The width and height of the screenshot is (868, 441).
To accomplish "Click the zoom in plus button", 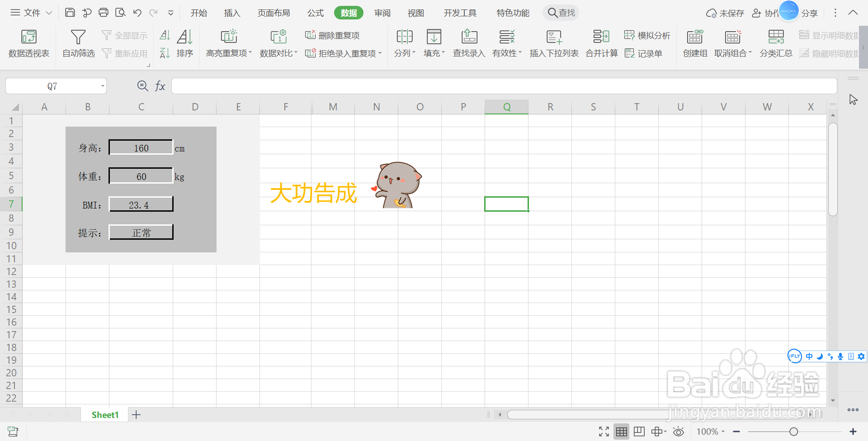I will coord(853,432).
